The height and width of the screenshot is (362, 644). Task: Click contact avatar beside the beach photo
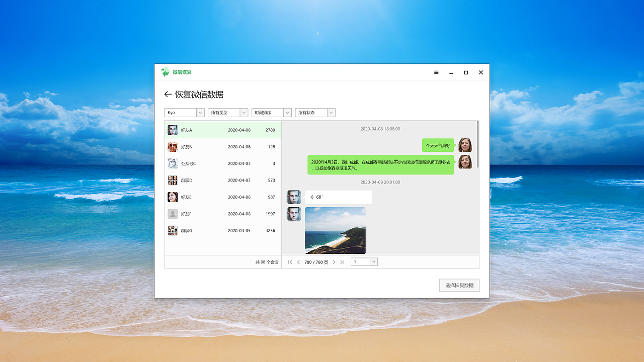tap(294, 214)
